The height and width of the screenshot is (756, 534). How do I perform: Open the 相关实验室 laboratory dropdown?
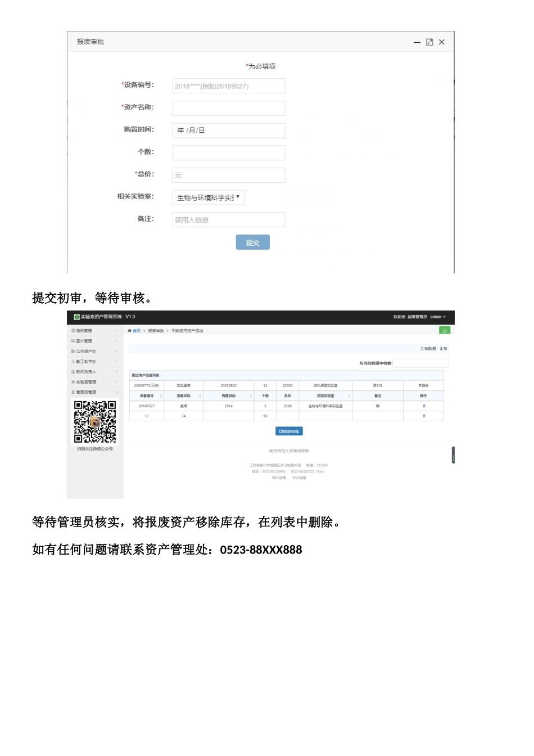tap(209, 197)
